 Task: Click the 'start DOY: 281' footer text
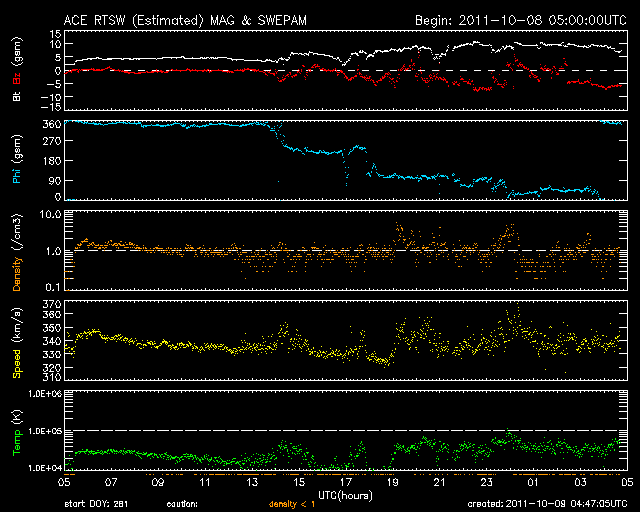point(96,504)
